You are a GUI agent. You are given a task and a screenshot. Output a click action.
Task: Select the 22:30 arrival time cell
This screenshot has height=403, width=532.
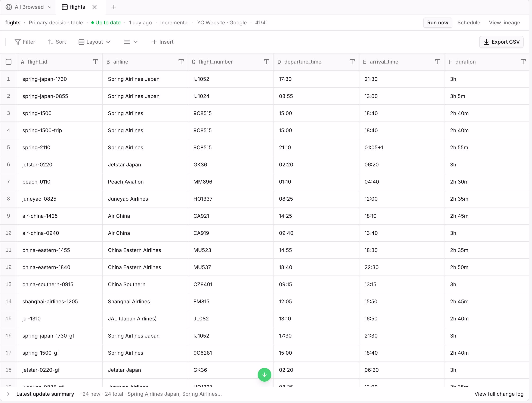pyautogui.click(x=402, y=267)
